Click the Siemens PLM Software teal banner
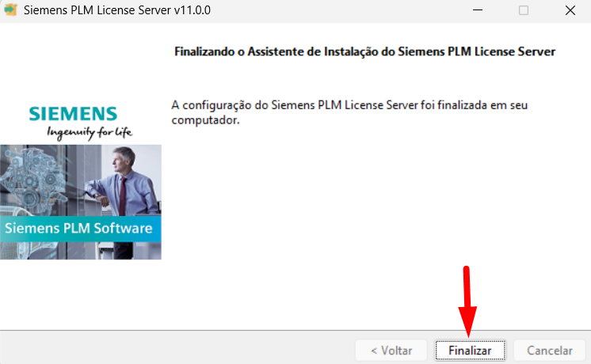 tap(80, 229)
